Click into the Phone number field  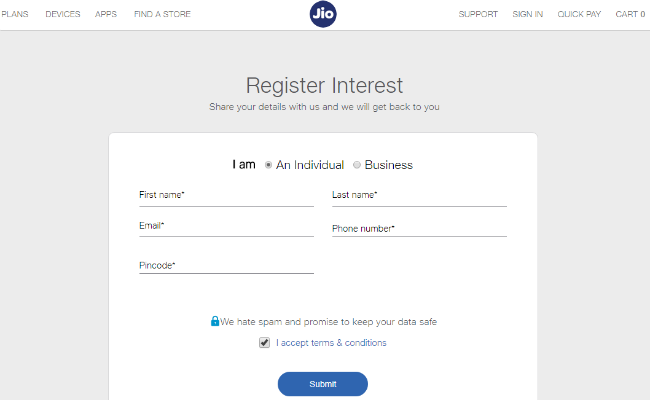pyautogui.click(x=419, y=228)
